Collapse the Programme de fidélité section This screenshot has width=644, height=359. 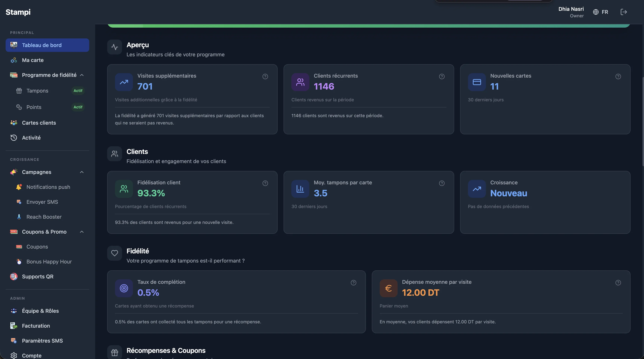82,75
